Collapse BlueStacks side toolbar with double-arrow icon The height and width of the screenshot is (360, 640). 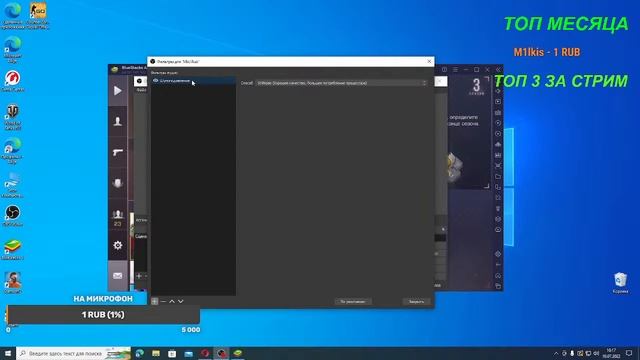tap(498, 70)
